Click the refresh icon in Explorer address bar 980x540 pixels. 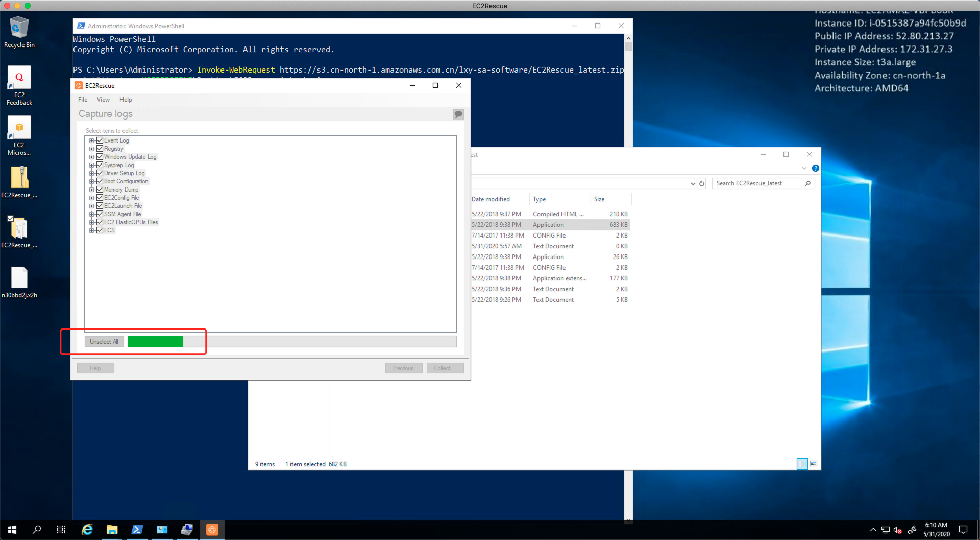click(x=702, y=184)
